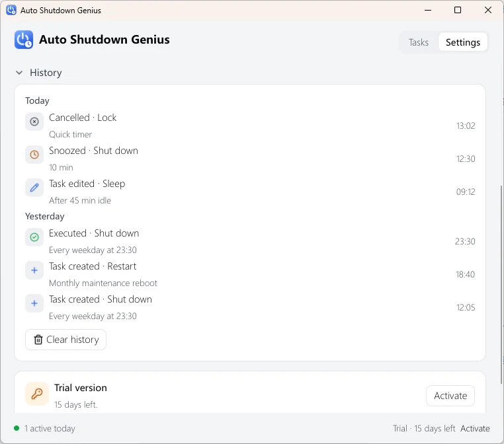Click the title bar app icon
The image size is (504, 444).
coord(11,11)
